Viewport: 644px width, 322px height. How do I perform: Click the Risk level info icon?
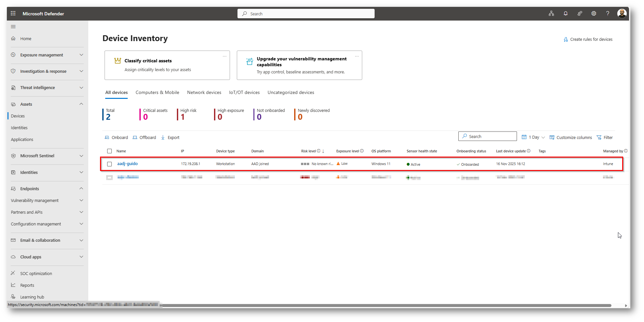(319, 151)
